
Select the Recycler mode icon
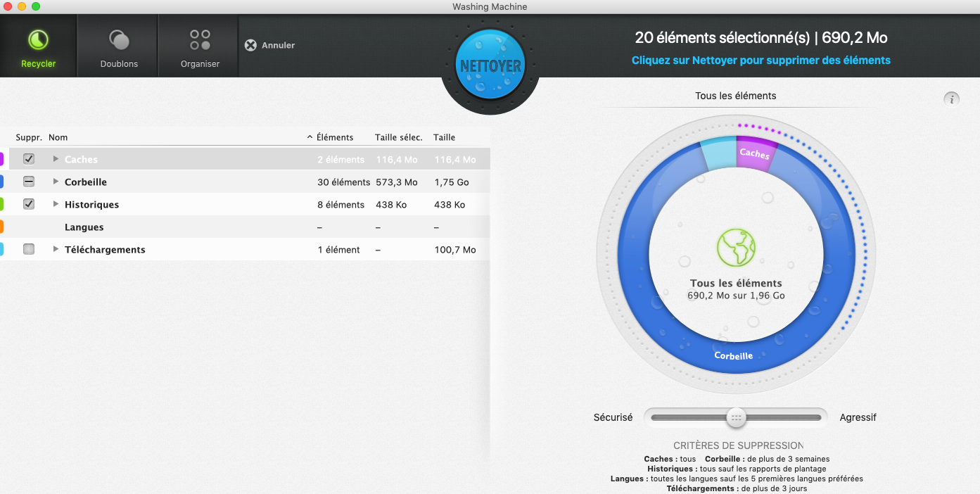(x=38, y=40)
